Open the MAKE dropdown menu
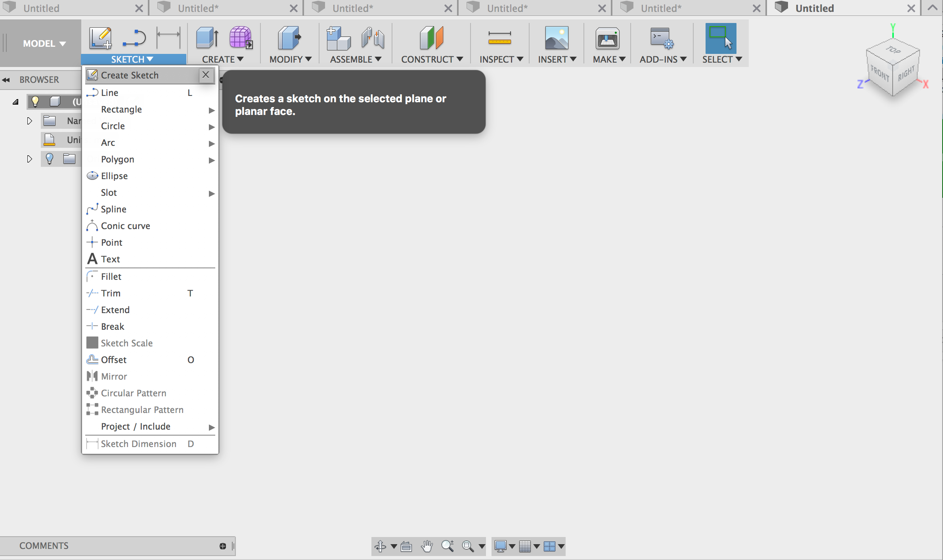Viewport: 943px width, 560px height. pyautogui.click(x=609, y=59)
